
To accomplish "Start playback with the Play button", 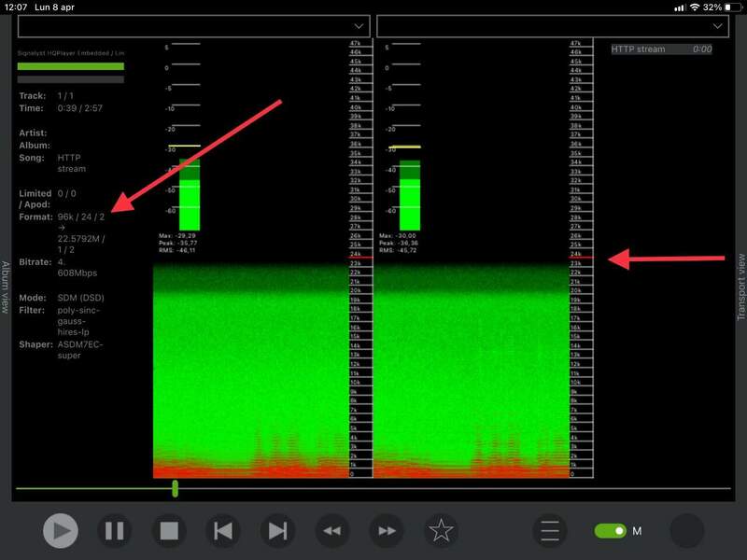I will [x=61, y=531].
